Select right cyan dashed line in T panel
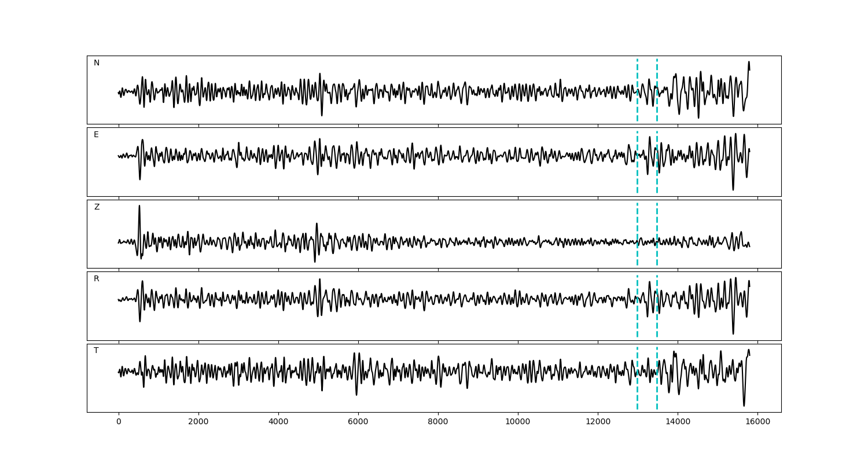This screenshot has width=868, height=463. pyautogui.click(x=657, y=394)
